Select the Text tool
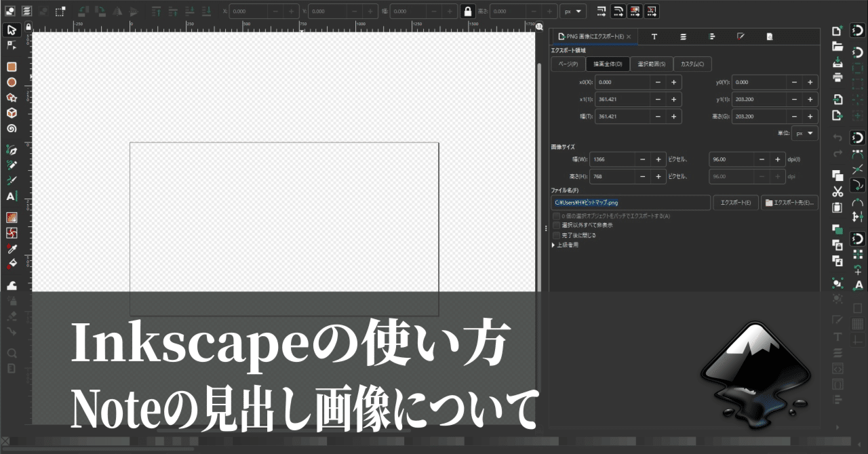Screen dimensions: 868x454 click(11, 195)
